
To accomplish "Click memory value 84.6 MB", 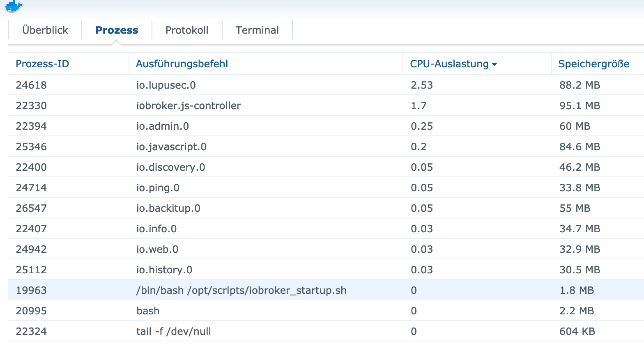I will coord(580,147).
